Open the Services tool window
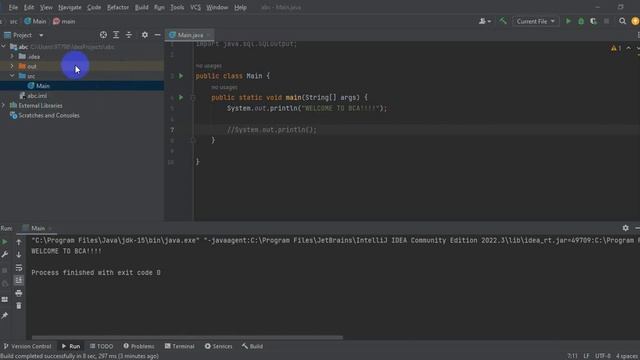Screen dimensions: 640x360 click(218, 346)
